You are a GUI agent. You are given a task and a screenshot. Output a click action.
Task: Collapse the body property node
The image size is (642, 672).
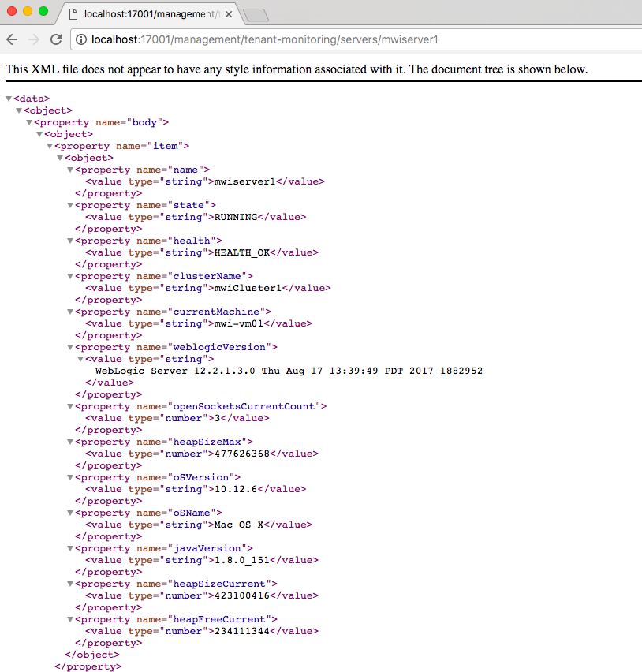(x=28, y=121)
